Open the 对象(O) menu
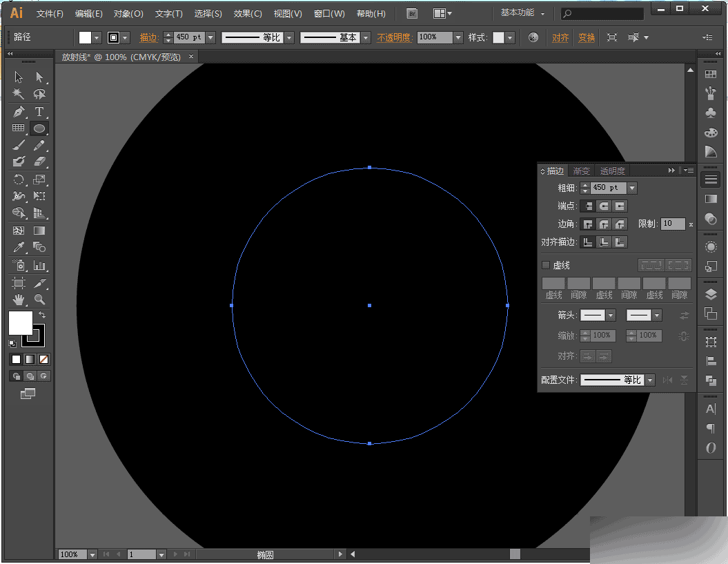728x564 pixels. 128,14
